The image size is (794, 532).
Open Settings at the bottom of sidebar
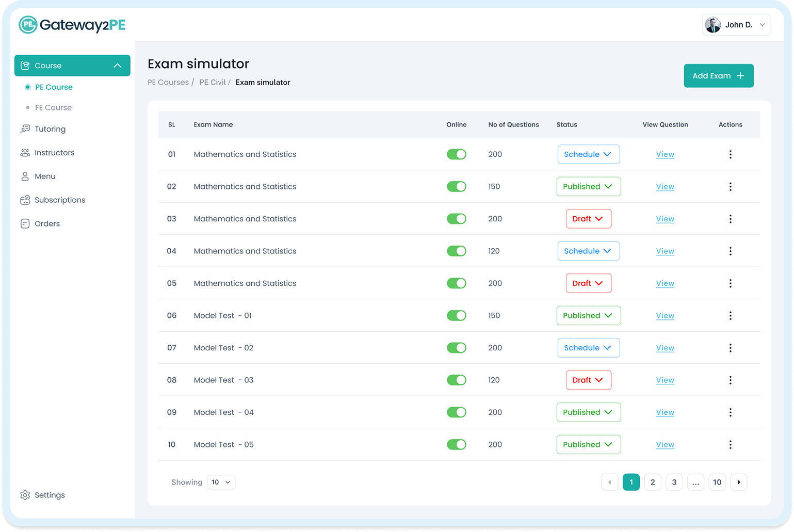click(50, 495)
